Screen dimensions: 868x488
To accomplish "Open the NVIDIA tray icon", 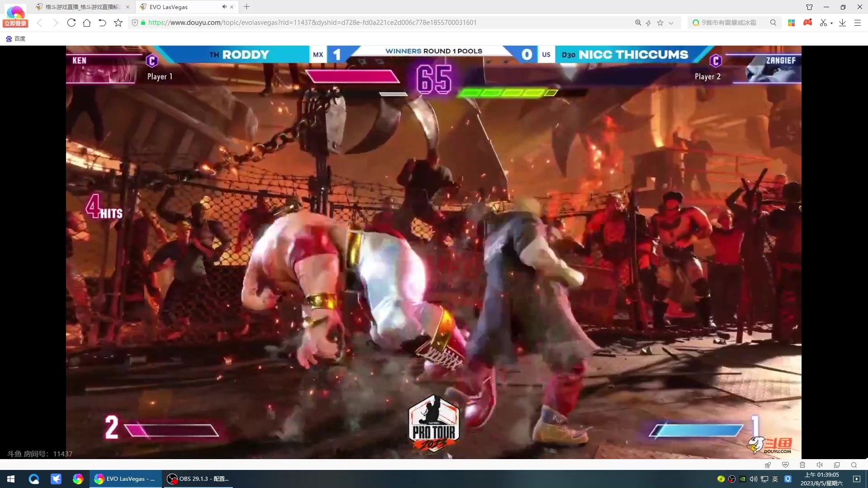I will 743,479.
